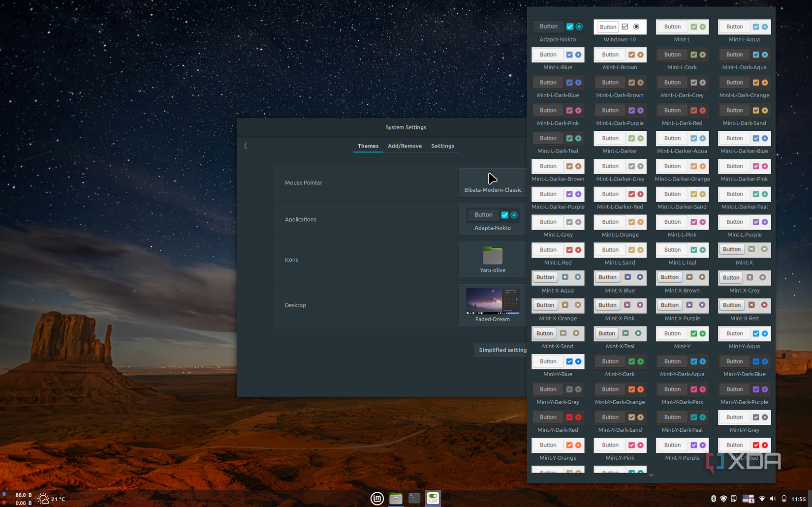
Task: Change the Bibata-Modern-Classic mouse pointer
Action: pyautogui.click(x=492, y=182)
